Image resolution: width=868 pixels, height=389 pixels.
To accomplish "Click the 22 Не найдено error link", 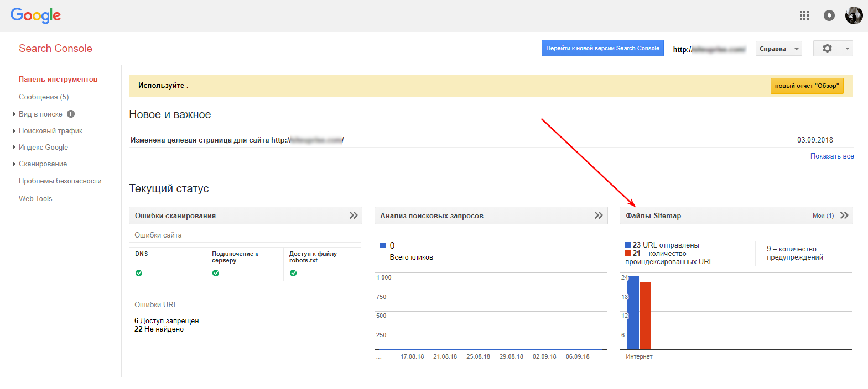I will 159,329.
